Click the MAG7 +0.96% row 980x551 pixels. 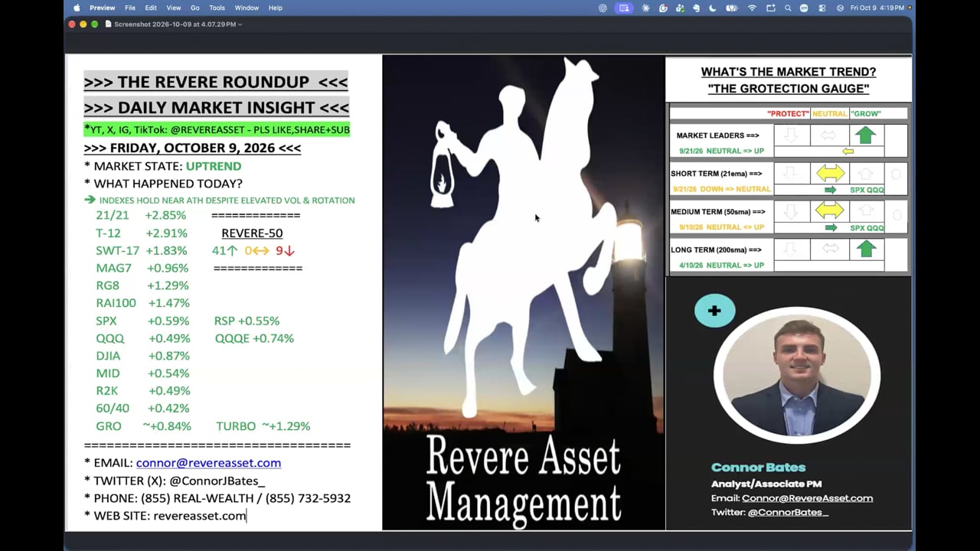[142, 269]
